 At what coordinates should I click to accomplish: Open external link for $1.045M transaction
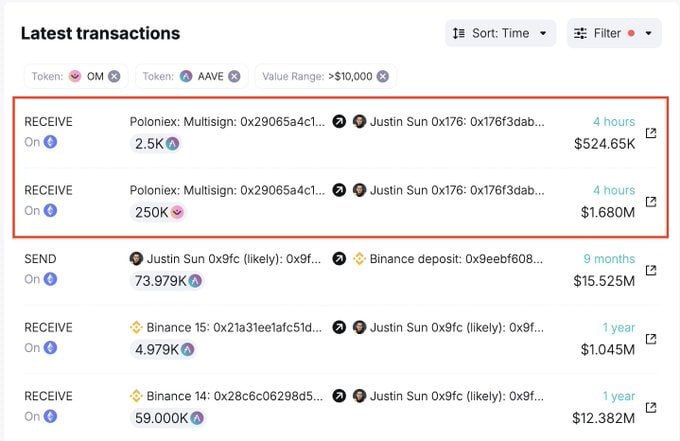click(651, 339)
